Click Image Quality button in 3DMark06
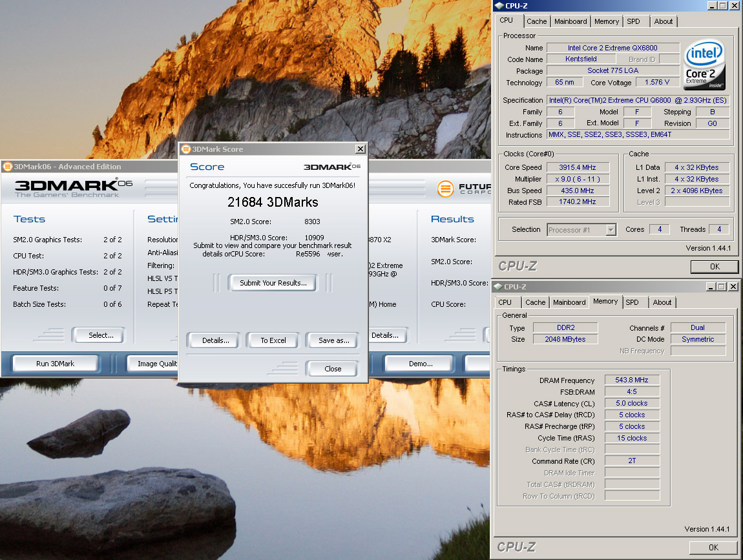Image resolution: width=743 pixels, height=560 pixels. [152, 364]
